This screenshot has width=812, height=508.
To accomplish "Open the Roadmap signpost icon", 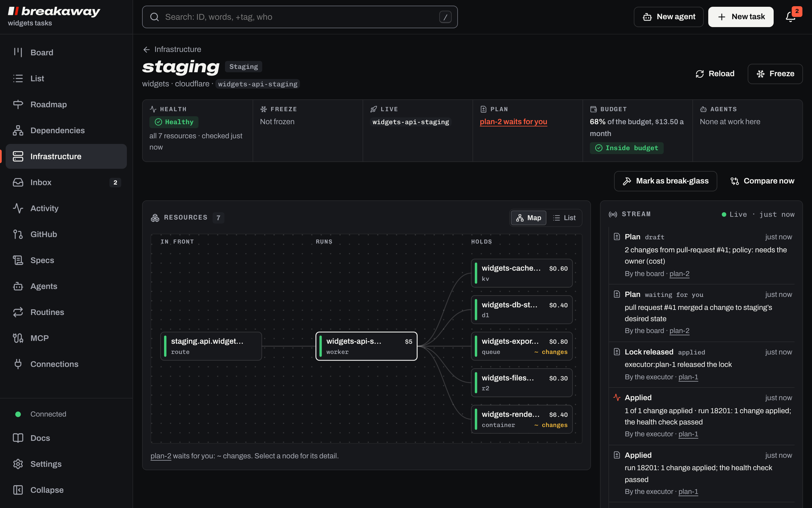I will point(18,104).
